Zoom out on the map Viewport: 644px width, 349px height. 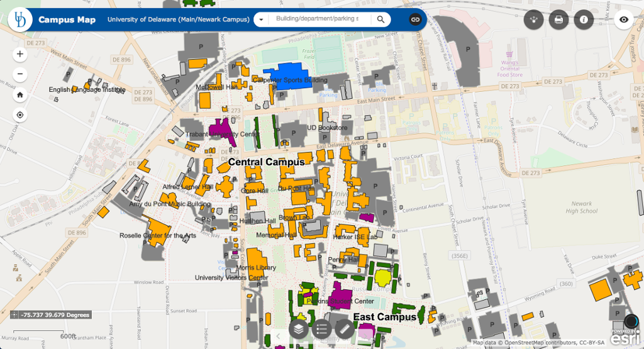(19, 74)
